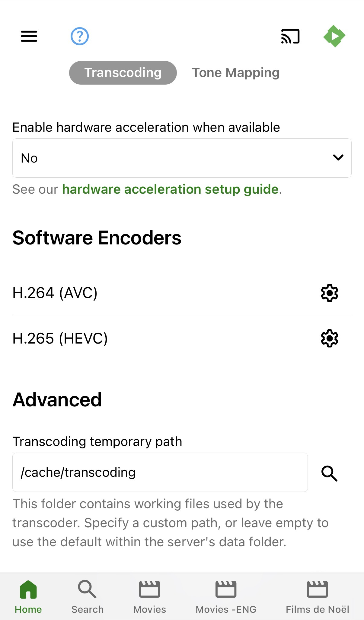This screenshot has width=364, height=620.
Task: Click the green Emby play logo icon
Action: 334,36
